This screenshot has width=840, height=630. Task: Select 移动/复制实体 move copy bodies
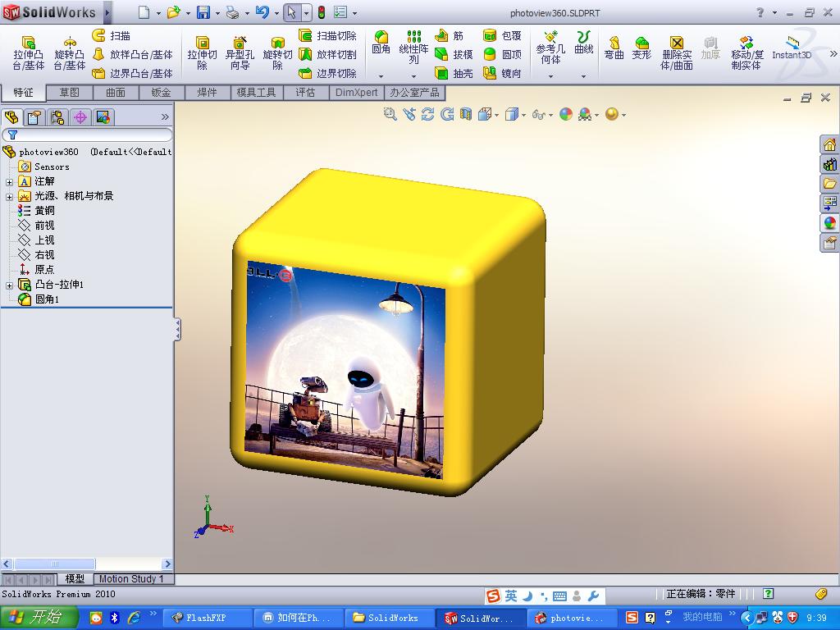[x=746, y=52]
